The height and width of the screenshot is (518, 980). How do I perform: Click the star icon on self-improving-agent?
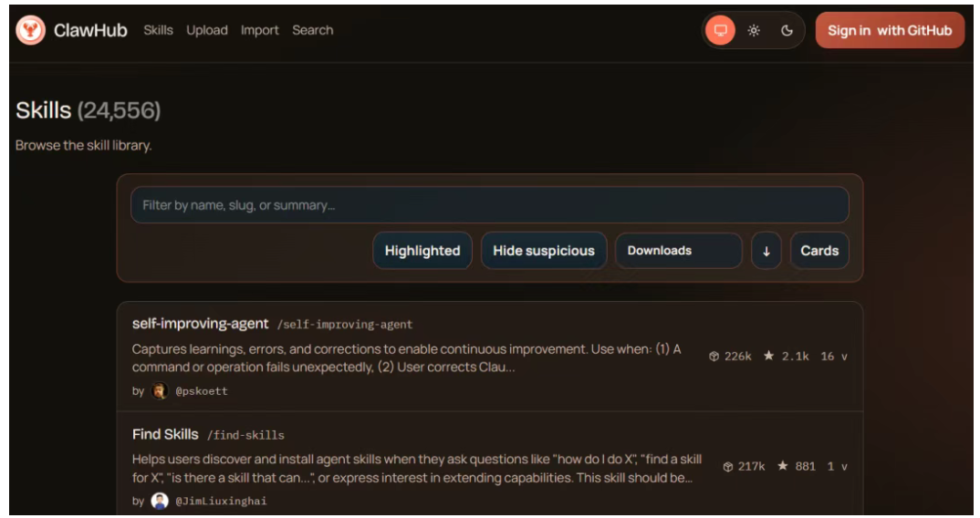[769, 356]
